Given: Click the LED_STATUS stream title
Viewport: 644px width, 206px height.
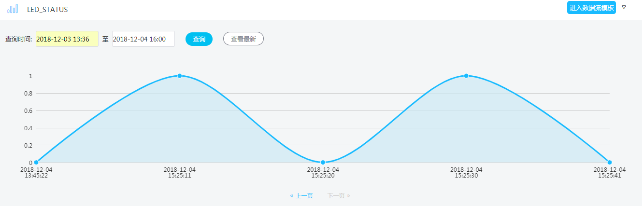Looking at the screenshot, I should point(47,9).
